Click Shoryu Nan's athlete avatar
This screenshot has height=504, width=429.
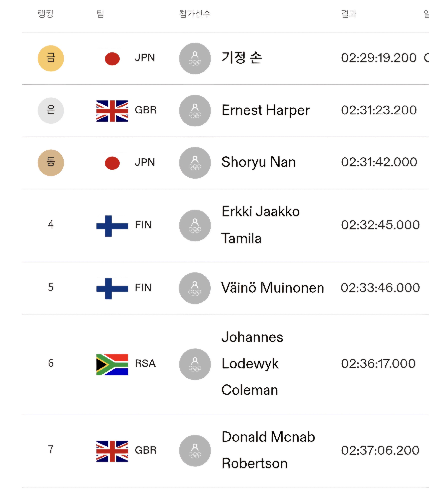point(195,162)
